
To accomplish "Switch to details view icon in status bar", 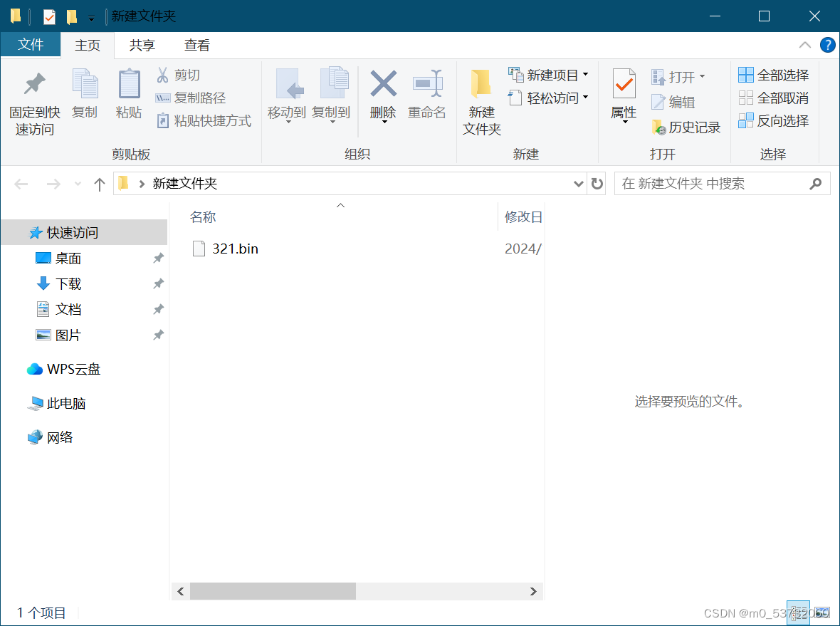I will (798, 612).
